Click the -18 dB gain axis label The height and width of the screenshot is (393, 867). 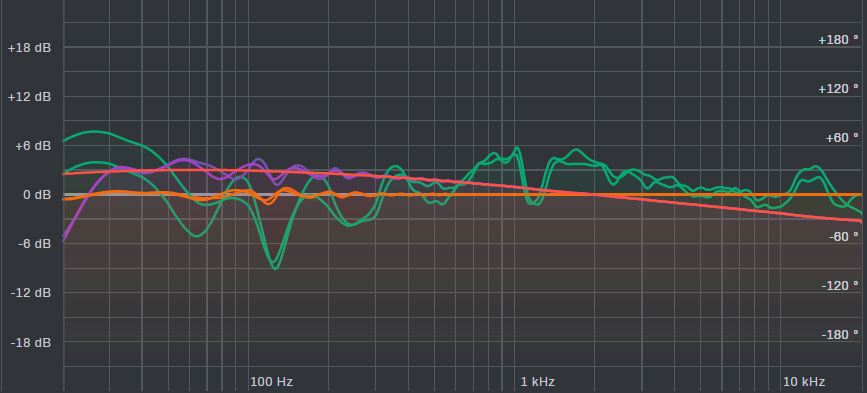pyautogui.click(x=30, y=343)
